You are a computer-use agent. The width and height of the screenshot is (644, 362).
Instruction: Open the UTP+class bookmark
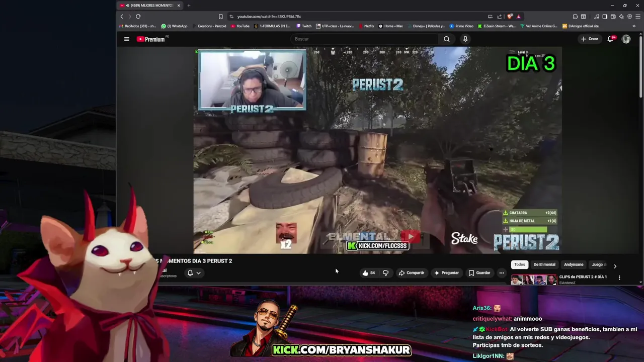(335, 26)
